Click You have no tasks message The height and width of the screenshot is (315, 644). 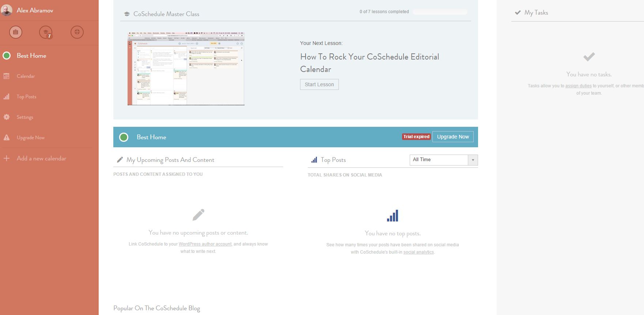click(589, 74)
